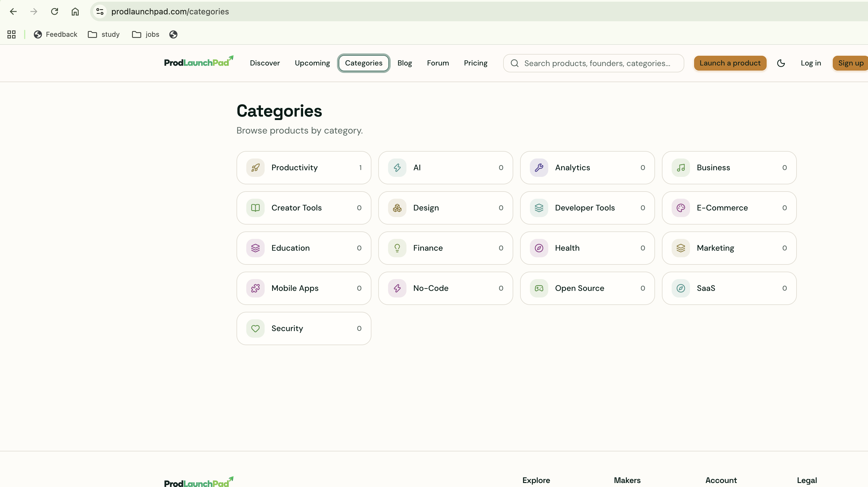Open the Pricing page
This screenshot has height=487, width=868.
(x=475, y=63)
